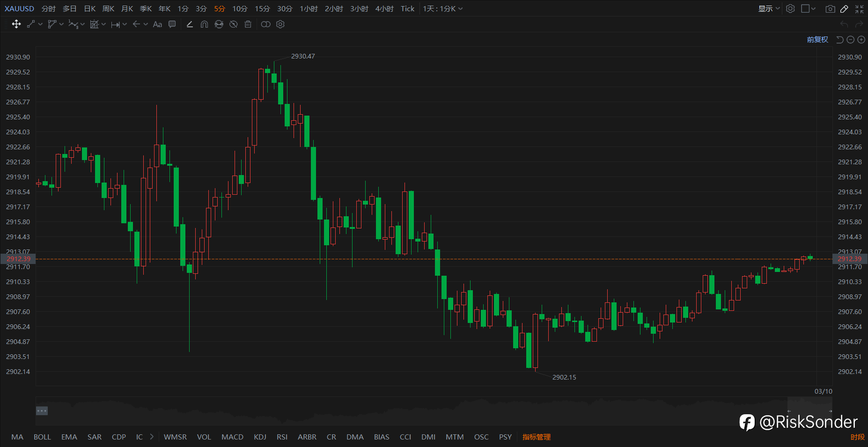Switch to Tick view
This screenshot has height=447, width=868.
coord(407,8)
